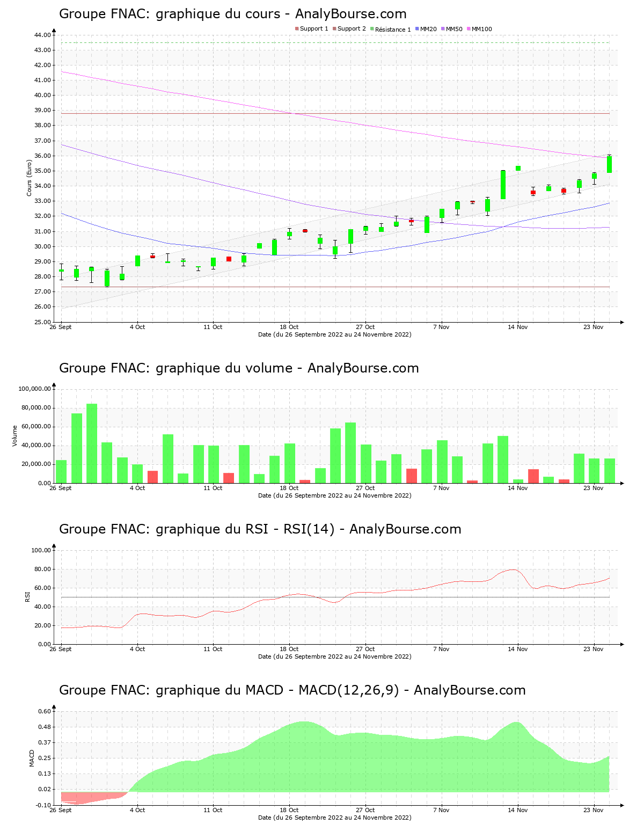Click the tallest green volume bar
The width and height of the screenshot is (644, 832).
coord(92,443)
